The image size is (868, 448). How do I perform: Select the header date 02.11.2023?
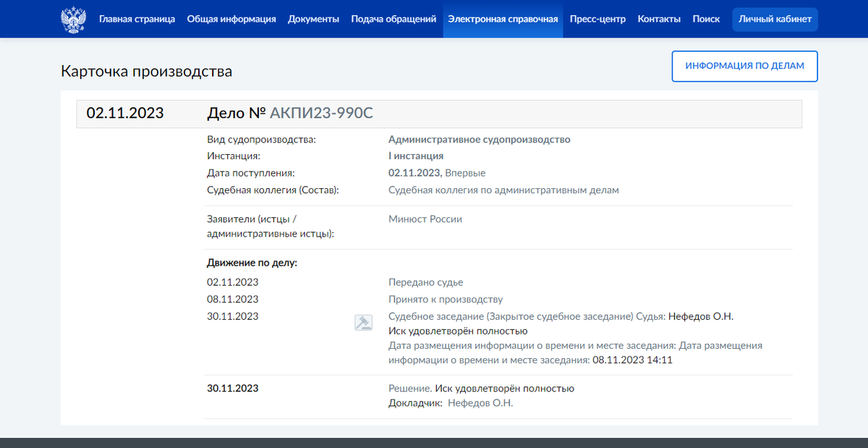[125, 113]
